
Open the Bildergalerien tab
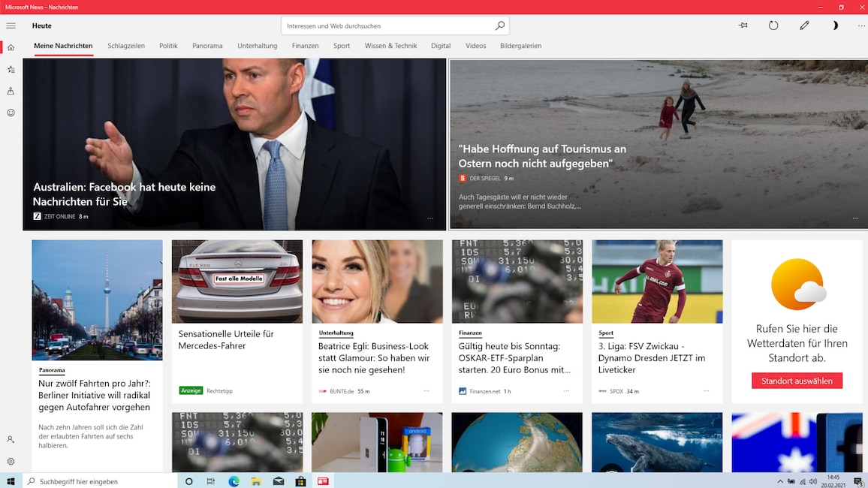click(520, 46)
